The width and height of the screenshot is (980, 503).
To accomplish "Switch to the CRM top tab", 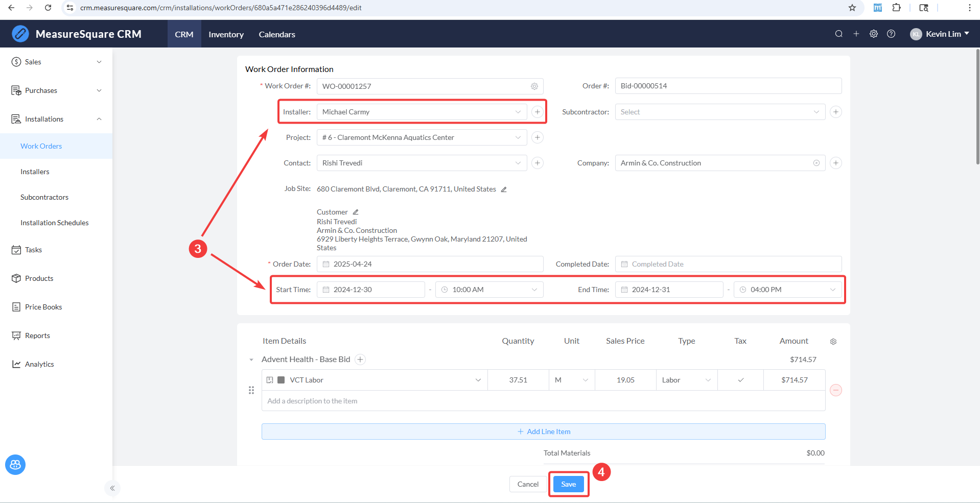I will pyautogui.click(x=184, y=34).
